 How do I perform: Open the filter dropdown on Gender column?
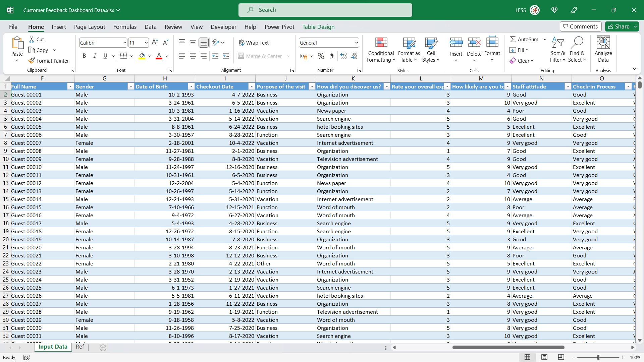click(131, 86)
